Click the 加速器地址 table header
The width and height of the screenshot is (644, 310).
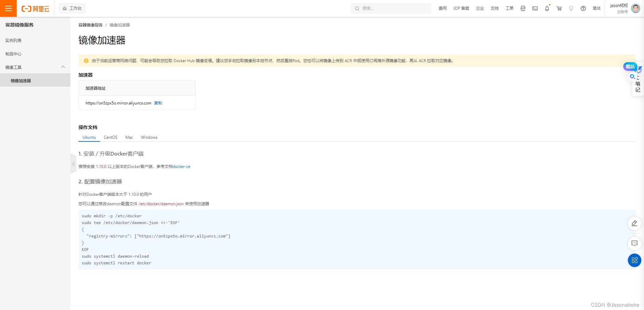coord(137,88)
